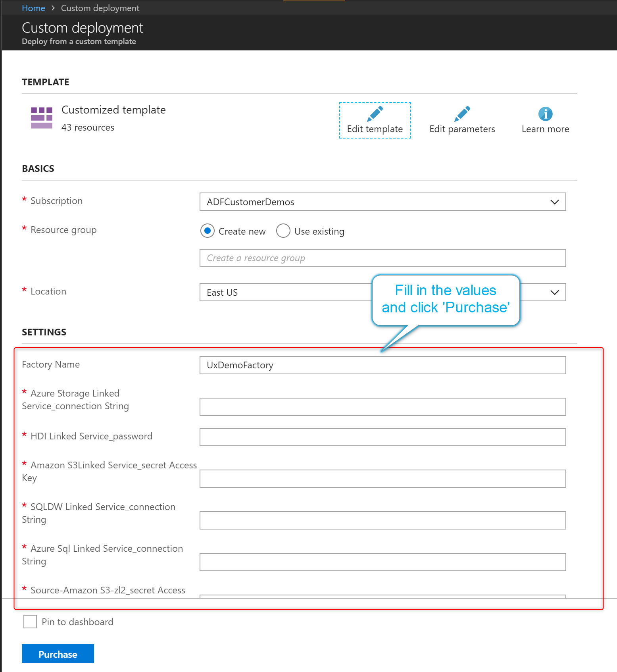
Task: Click the Purchase button
Action: pos(58,654)
